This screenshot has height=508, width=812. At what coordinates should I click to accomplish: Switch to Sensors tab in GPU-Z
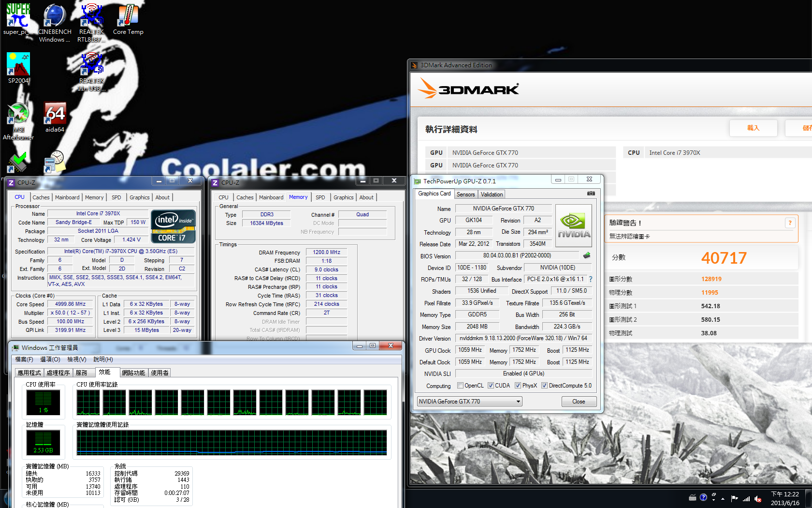coord(466,194)
